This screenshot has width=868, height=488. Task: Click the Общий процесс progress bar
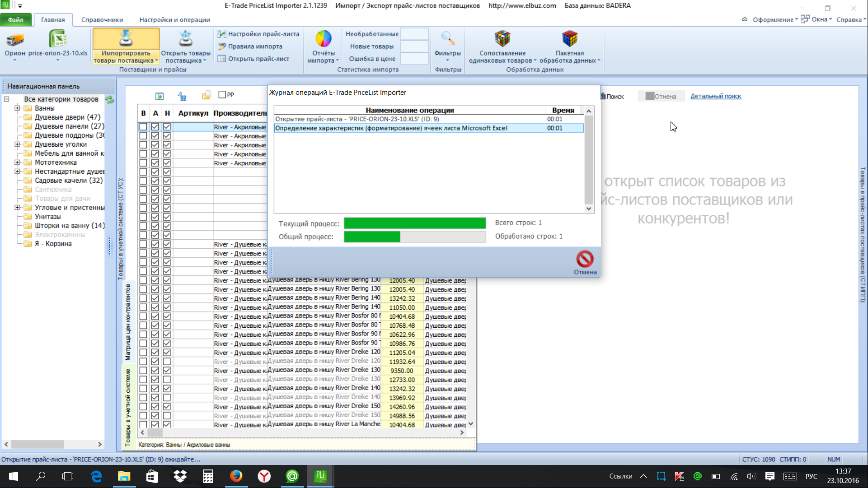[415, 237]
